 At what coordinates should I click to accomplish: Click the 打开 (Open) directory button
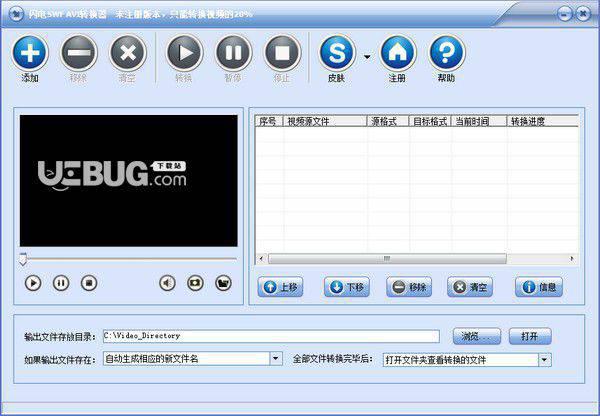(x=530, y=336)
